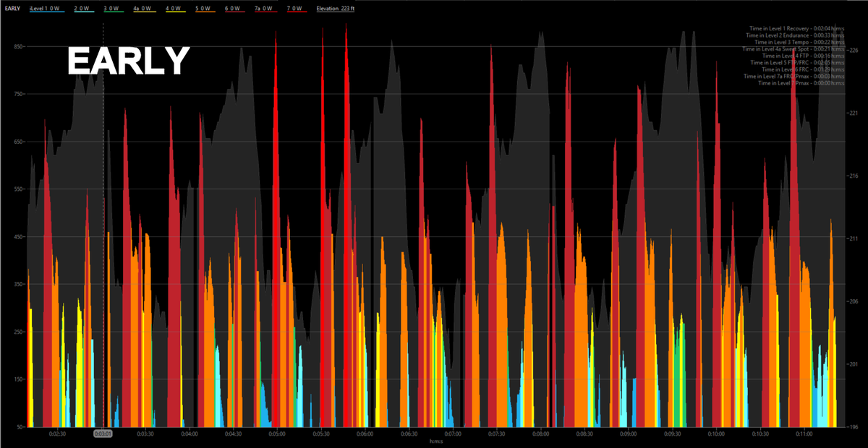Select Time in Level 2 Endurance label
Viewport: 868px width, 448px height.
(x=795, y=35)
